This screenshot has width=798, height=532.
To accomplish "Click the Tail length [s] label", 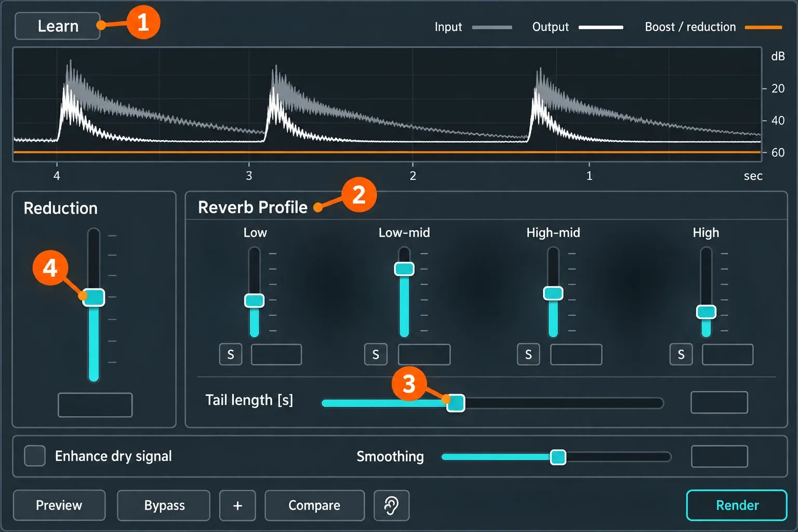I will (x=249, y=400).
